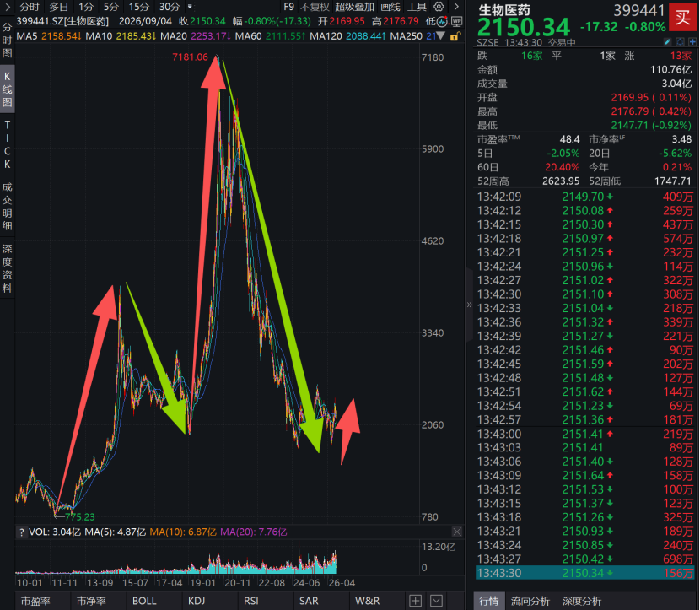Toggle the yellow padlock on the MA line
The image size is (700, 610).
(x=455, y=36)
